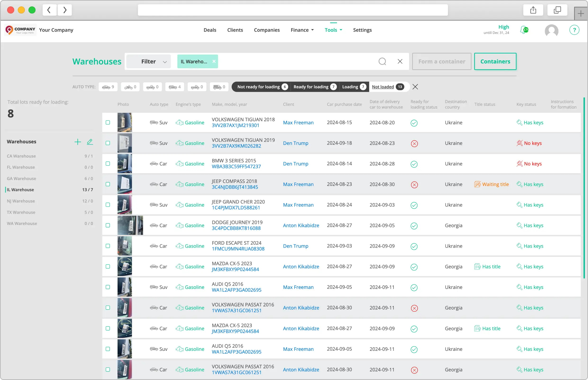Click ready status icon for BMW 3 Series
Image resolution: width=588 pixels, height=380 pixels.
(414, 164)
